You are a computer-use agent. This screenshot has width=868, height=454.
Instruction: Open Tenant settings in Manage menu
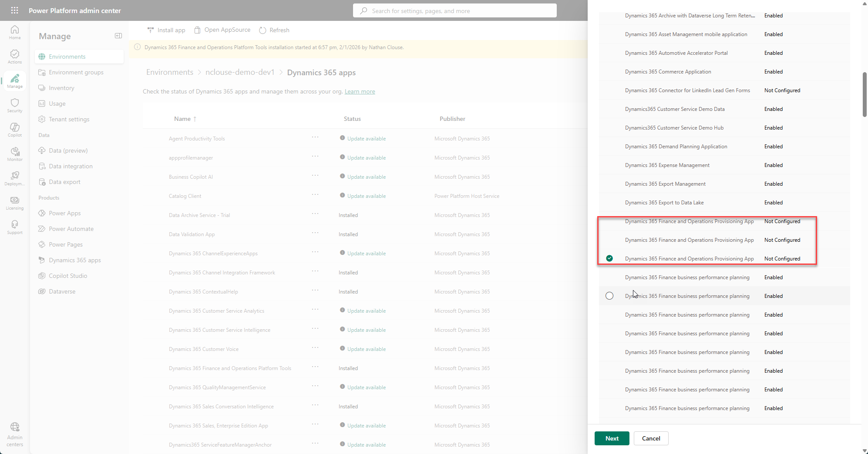click(x=69, y=119)
